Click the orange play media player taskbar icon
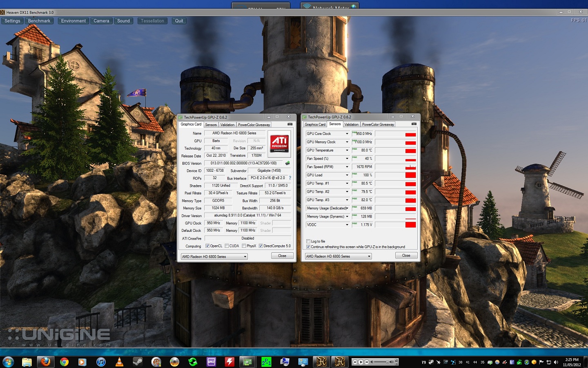The height and width of the screenshot is (368, 588). (82, 362)
